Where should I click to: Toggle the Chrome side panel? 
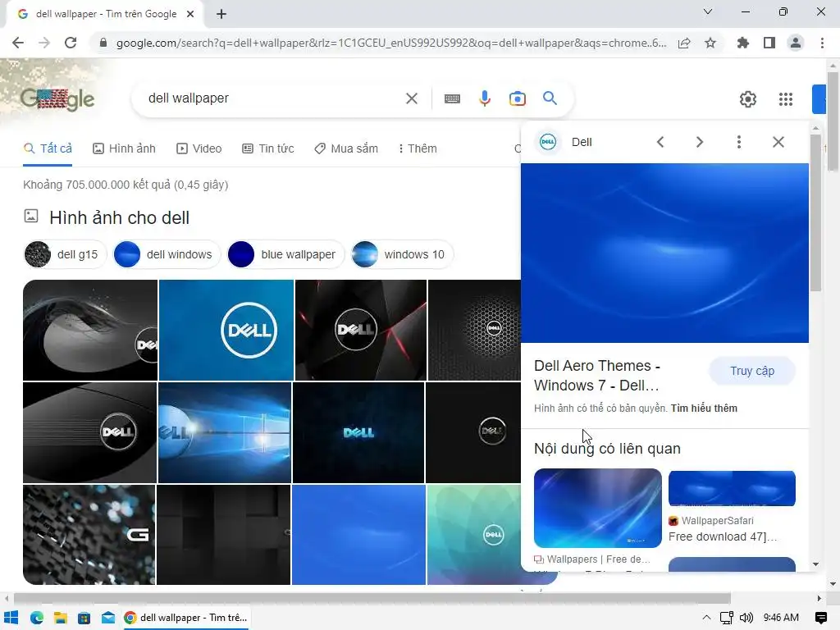pyautogui.click(x=769, y=43)
